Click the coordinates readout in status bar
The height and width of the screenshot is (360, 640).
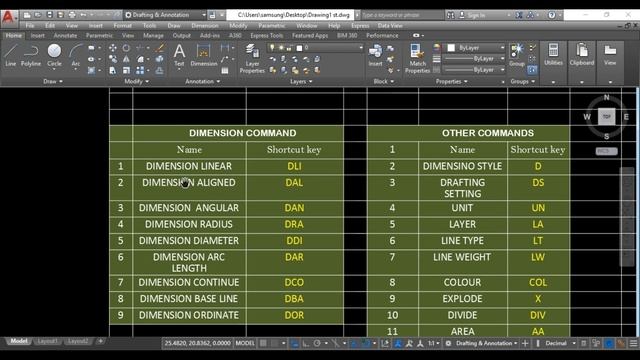click(198, 343)
